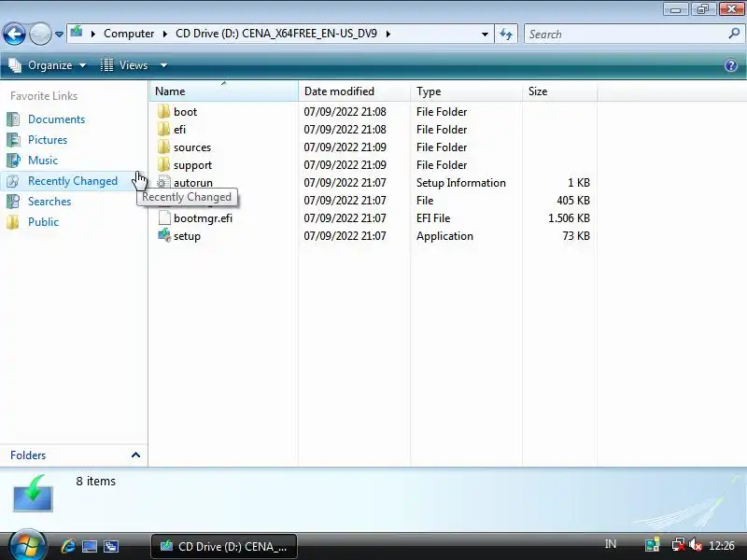
Task: Select the efi folder icon
Action: click(164, 130)
